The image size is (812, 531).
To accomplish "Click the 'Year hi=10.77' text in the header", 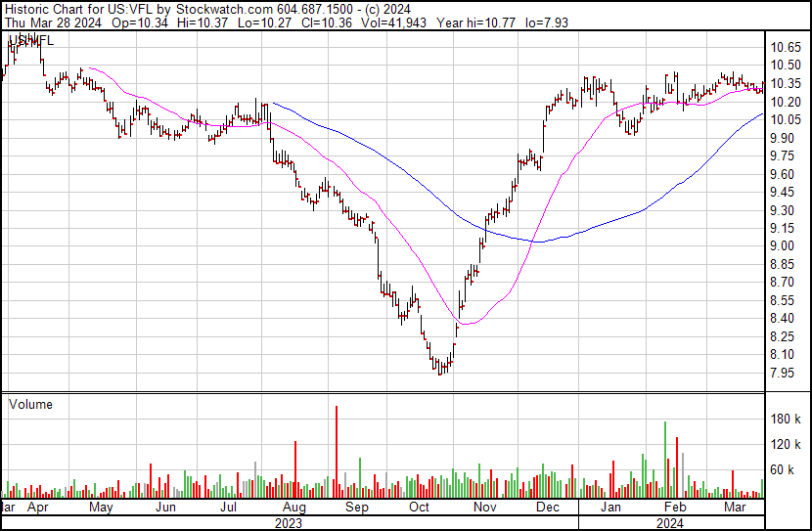I will [469, 22].
